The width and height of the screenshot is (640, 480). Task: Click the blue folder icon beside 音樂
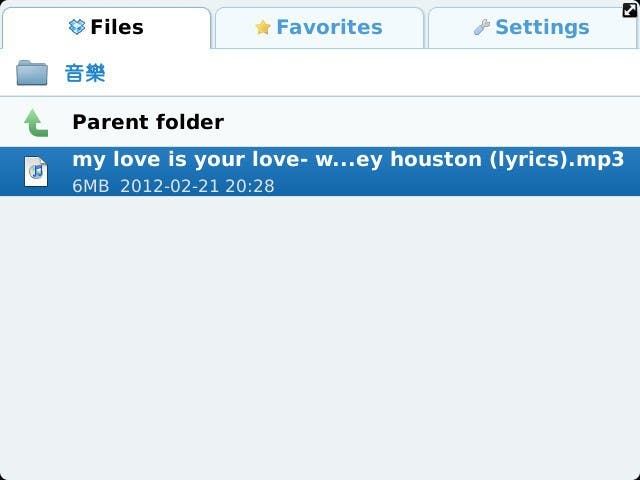point(32,73)
